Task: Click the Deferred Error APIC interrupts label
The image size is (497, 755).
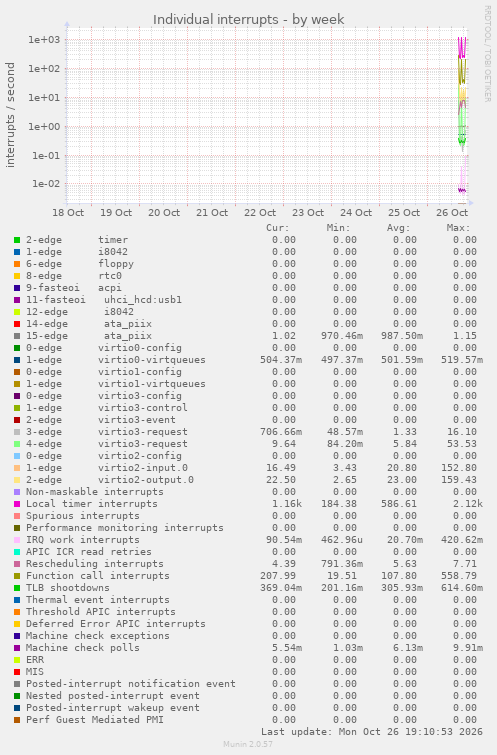Action: pyautogui.click(x=116, y=624)
